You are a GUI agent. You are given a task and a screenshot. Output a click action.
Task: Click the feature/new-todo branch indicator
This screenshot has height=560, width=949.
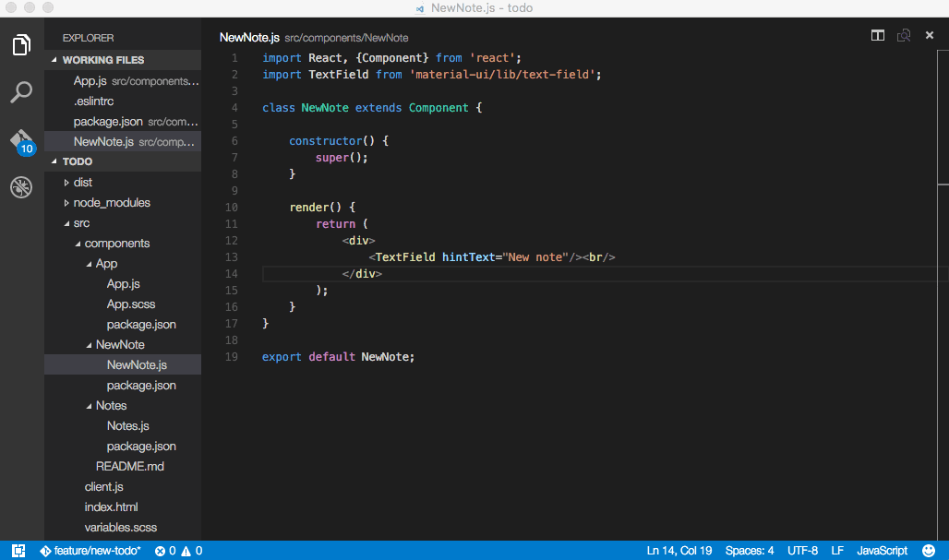point(90,551)
